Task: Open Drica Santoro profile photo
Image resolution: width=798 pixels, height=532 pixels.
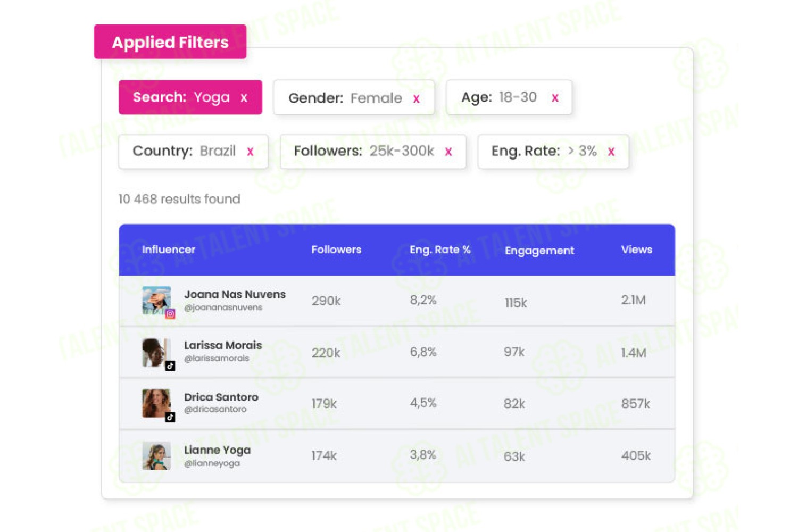Action: coord(156,403)
